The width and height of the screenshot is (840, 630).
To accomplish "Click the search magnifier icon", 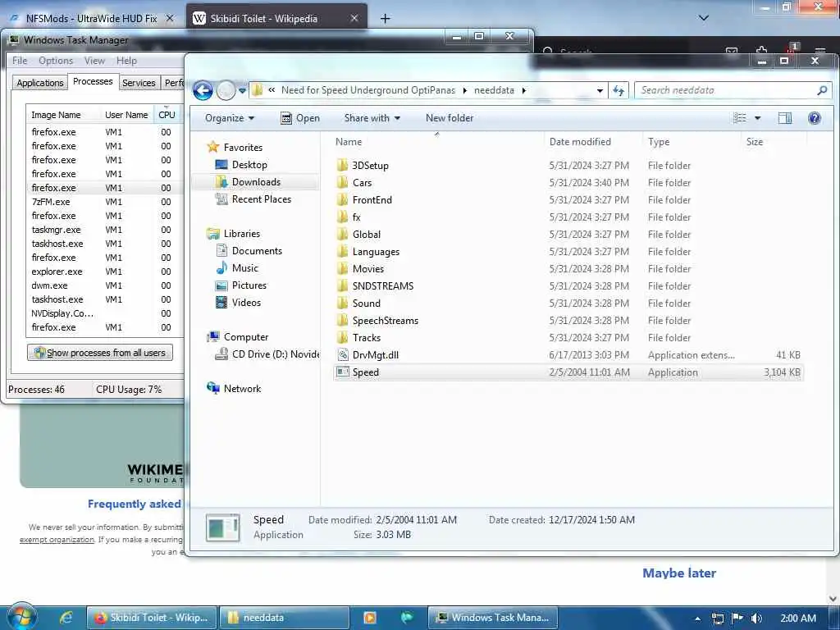I will (822, 90).
